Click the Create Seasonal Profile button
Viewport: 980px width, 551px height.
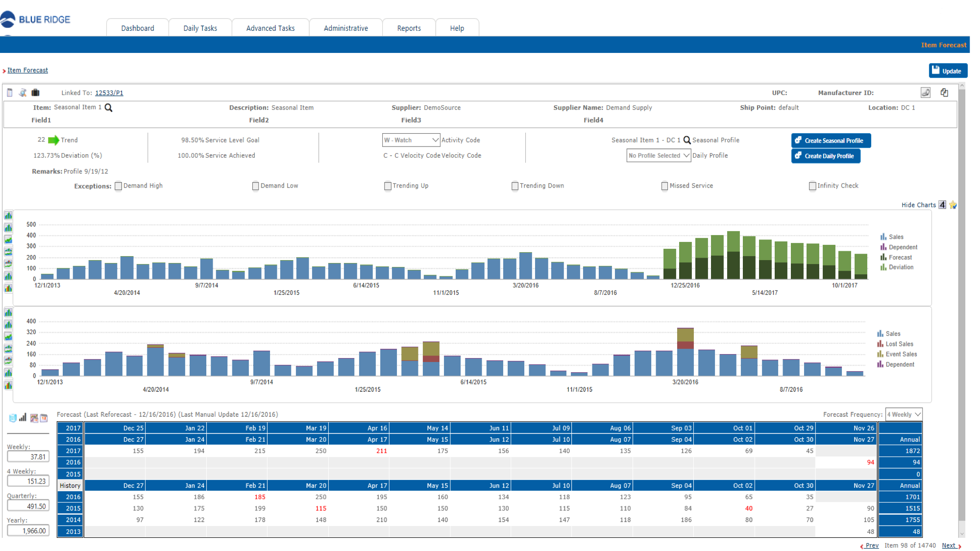click(x=831, y=141)
